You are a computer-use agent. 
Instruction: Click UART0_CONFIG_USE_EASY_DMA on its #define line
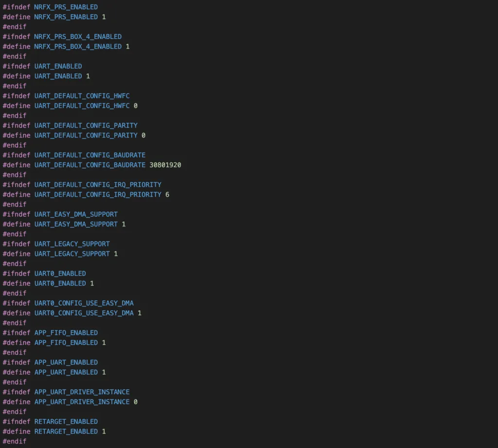click(x=84, y=313)
